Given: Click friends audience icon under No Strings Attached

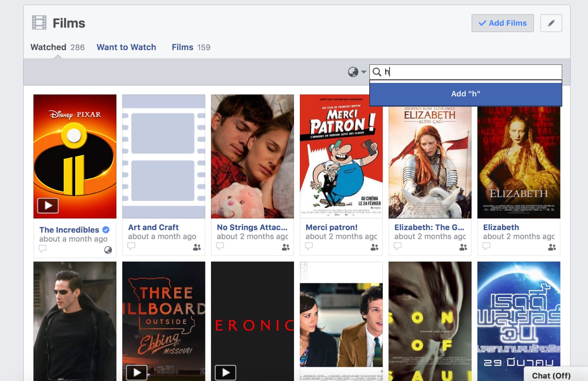Looking at the screenshot, I should tap(286, 247).
